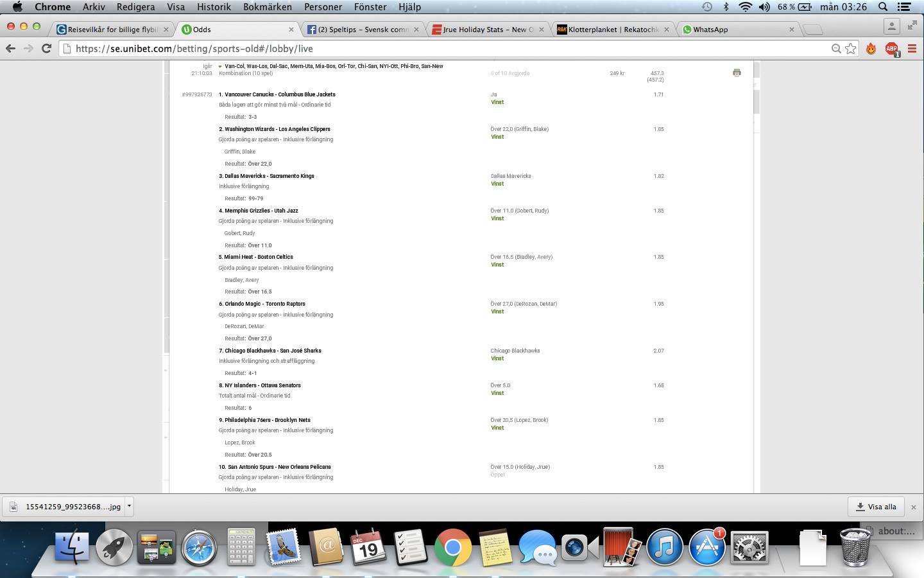
Task: Open the Historik menu
Action: 214,7
